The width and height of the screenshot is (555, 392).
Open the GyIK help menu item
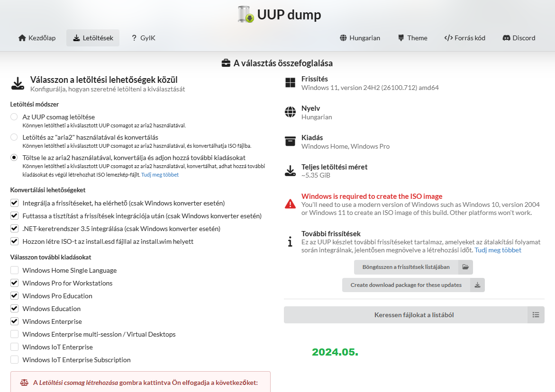click(x=143, y=38)
